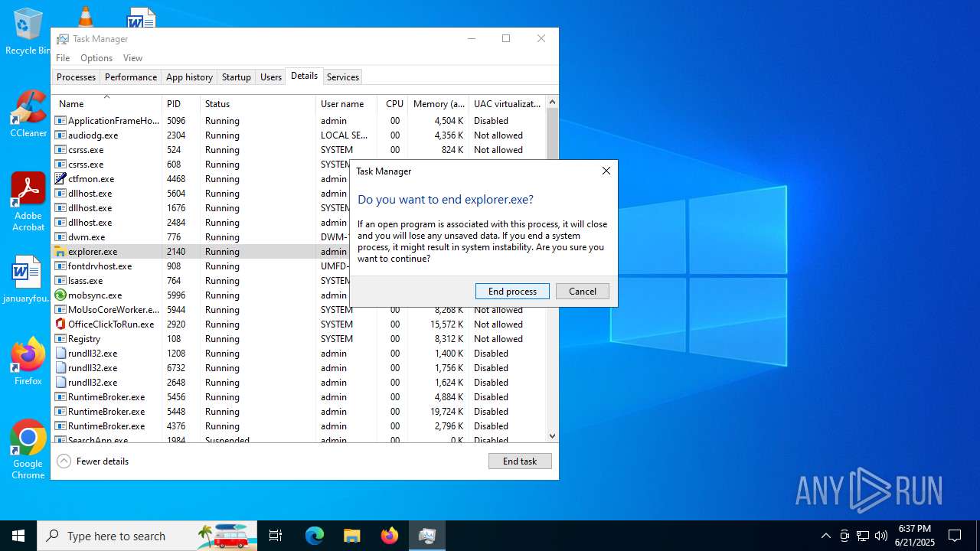Open File Explorer from taskbar
Image resolution: width=980 pixels, height=551 pixels.
click(351, 536)
